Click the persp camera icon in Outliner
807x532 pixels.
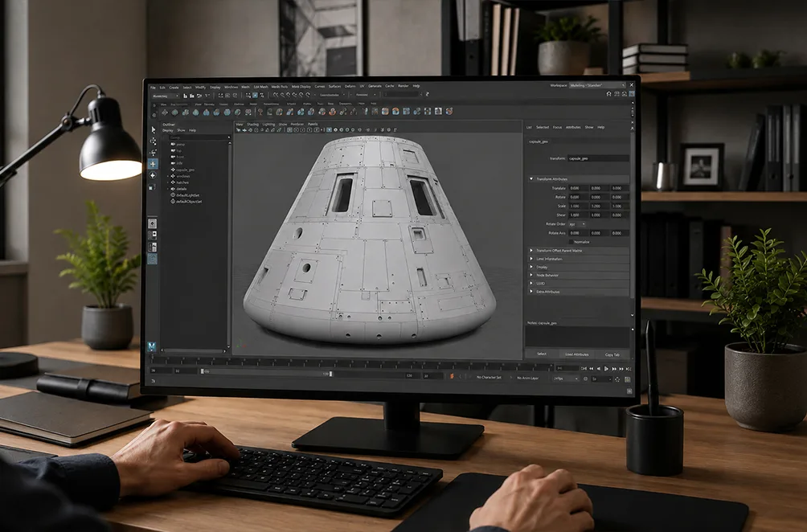click(173, 145)
